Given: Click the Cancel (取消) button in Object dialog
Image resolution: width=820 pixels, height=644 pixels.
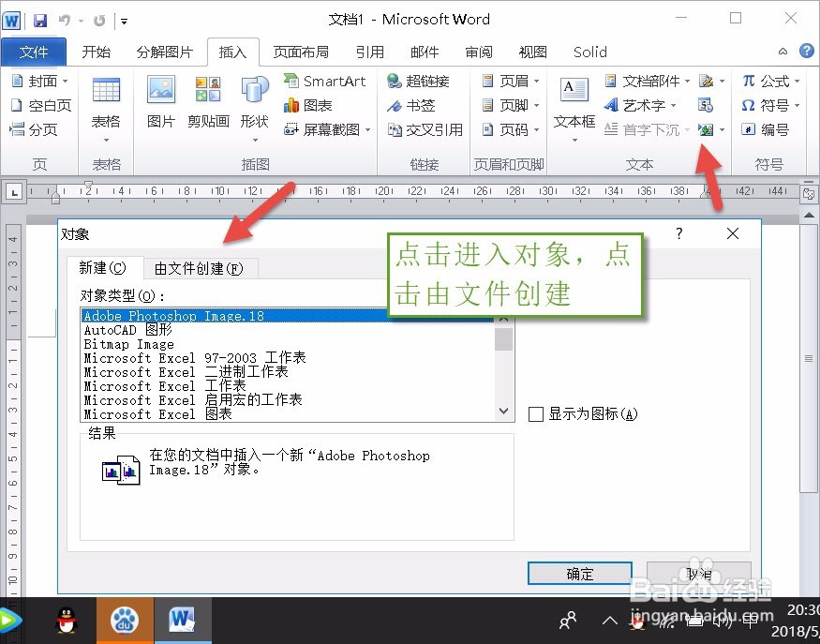Looking at the screenshot, I should pos(699,574).
